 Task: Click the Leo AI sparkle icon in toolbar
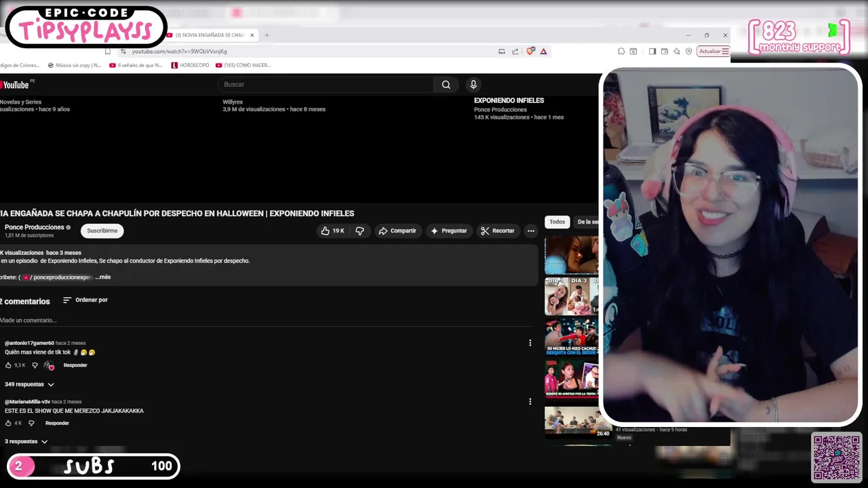676,52
